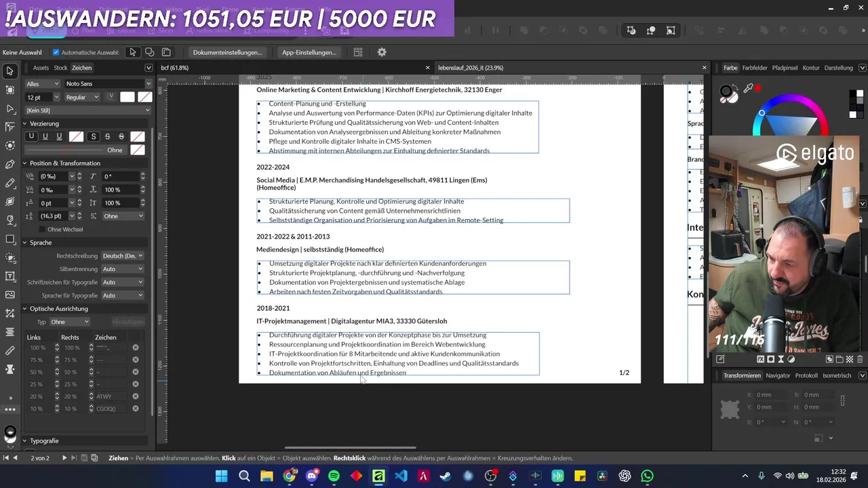
Task: Select the Frame Text tool
Action: coord(9,277)
